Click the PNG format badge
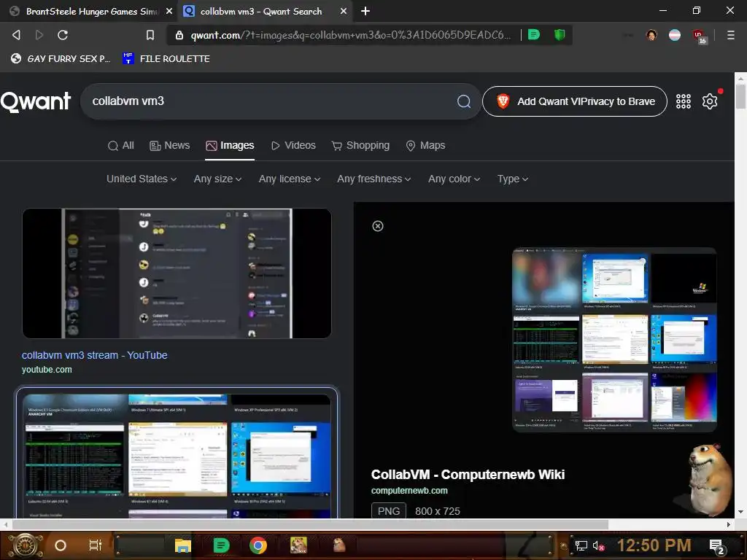Viewport: 747px width, 560px height. tap(389, 511)
